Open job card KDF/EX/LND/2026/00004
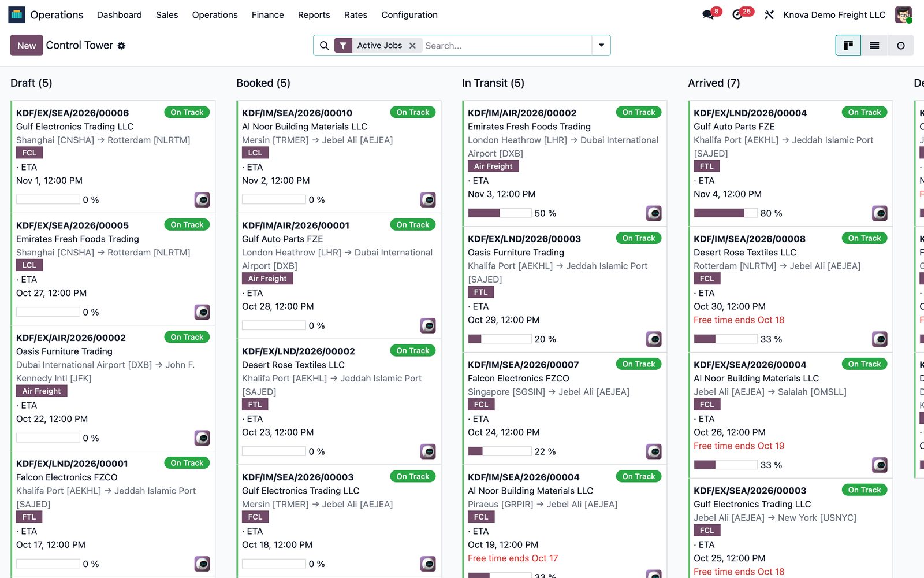Screen dimensions: 924x578 pos(791,164)
